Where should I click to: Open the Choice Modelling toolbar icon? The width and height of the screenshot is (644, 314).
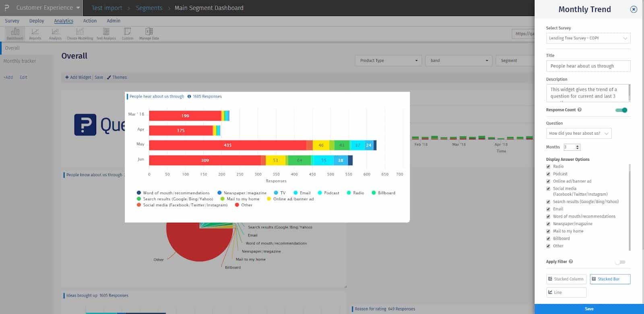tap(80, 34)
